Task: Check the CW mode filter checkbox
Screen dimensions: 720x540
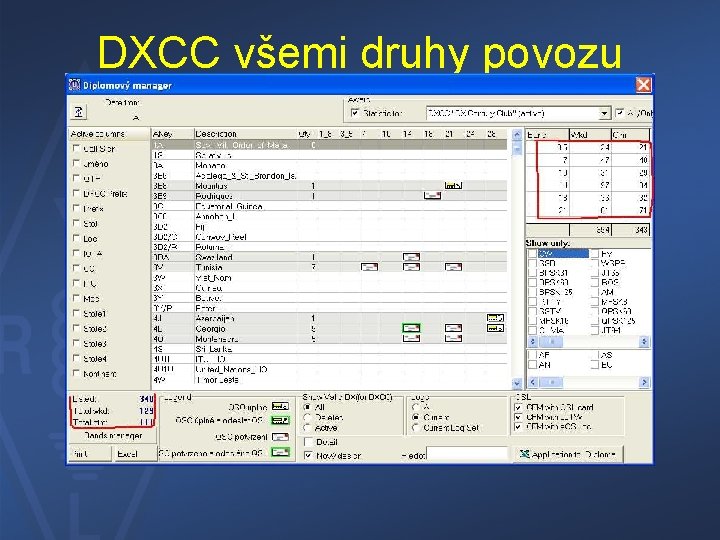Action: (x=533, y=253)
